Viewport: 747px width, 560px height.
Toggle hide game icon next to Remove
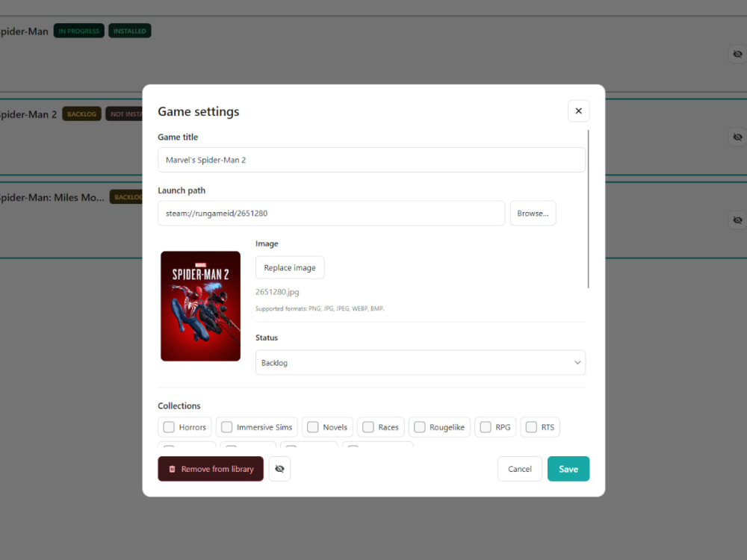coord(279,469)
